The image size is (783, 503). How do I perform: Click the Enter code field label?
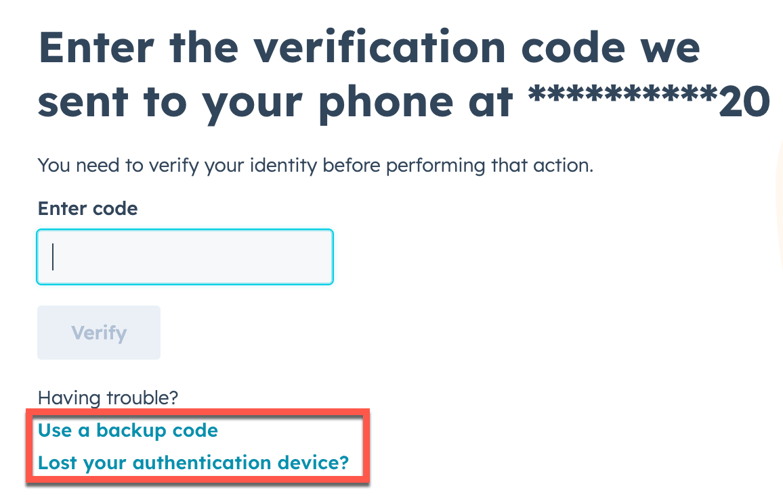[x=87, y=209]
